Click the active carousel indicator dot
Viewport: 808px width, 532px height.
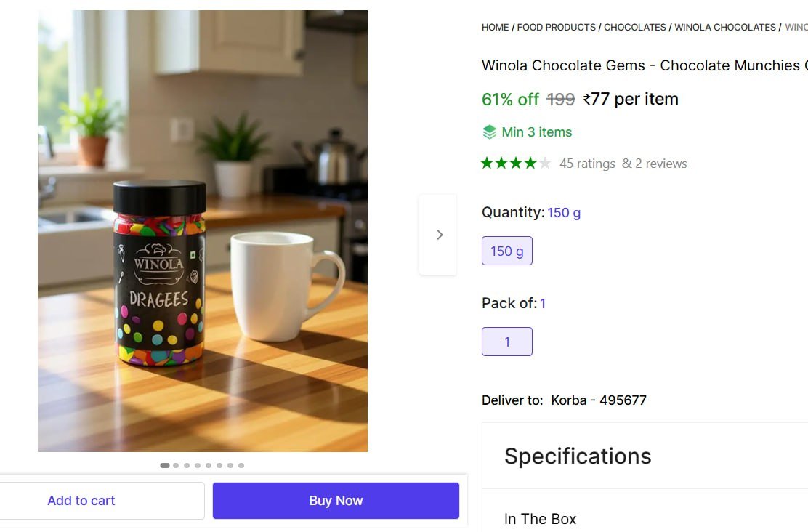pos(164,465)
